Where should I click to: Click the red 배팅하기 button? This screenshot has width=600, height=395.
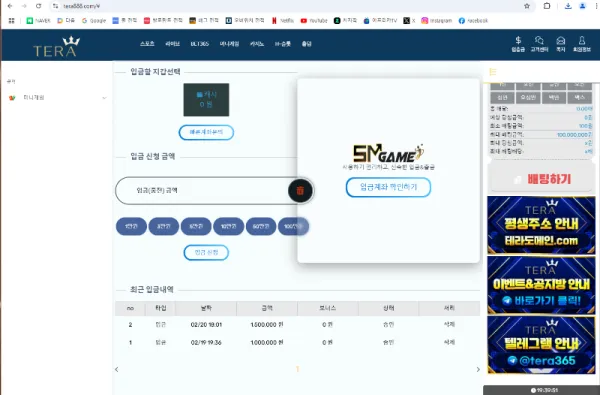[541, 179]
